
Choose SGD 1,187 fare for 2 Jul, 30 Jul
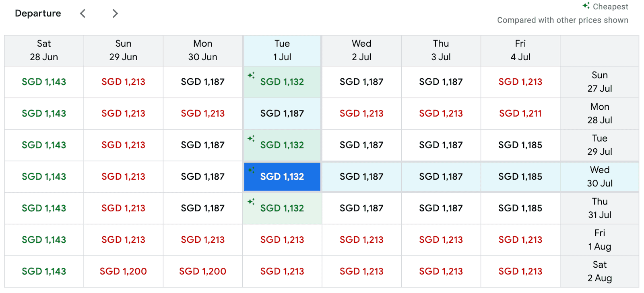[361, 176]
